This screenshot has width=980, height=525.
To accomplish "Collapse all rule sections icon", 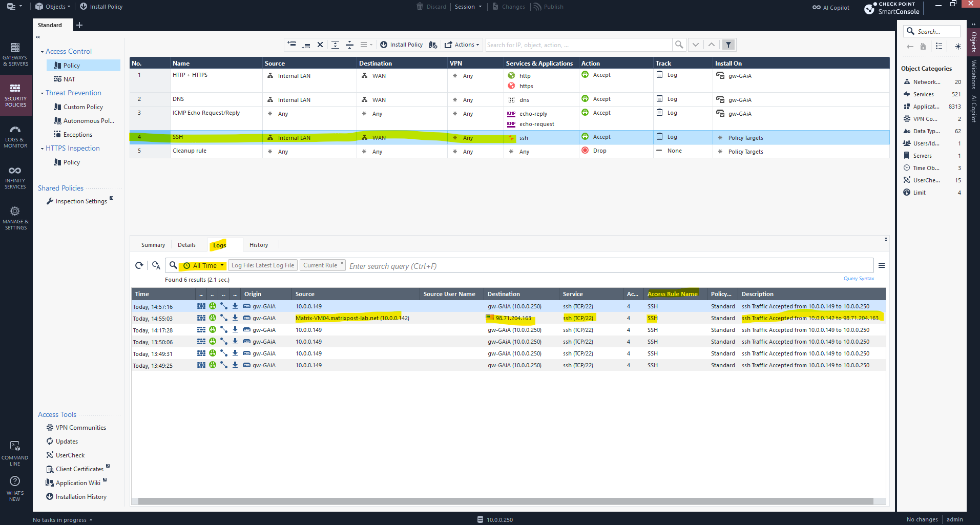I will [349, 45].
